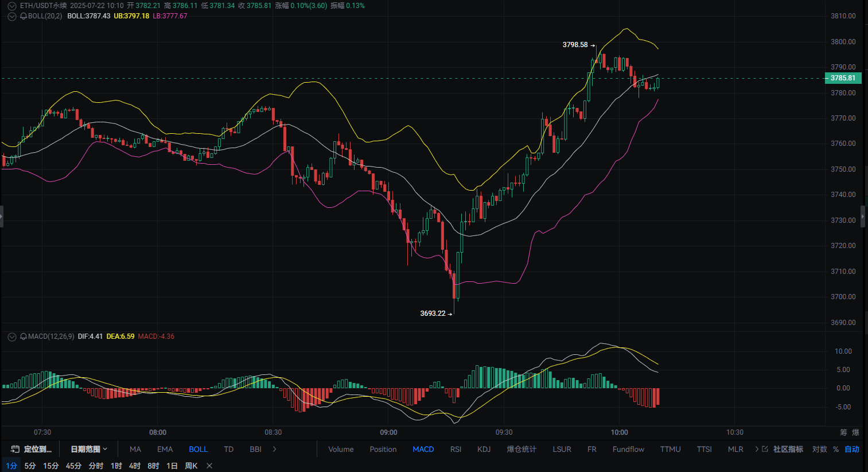
Task: Enable the KDJ sub-indicator
Action: coord(484,449)
